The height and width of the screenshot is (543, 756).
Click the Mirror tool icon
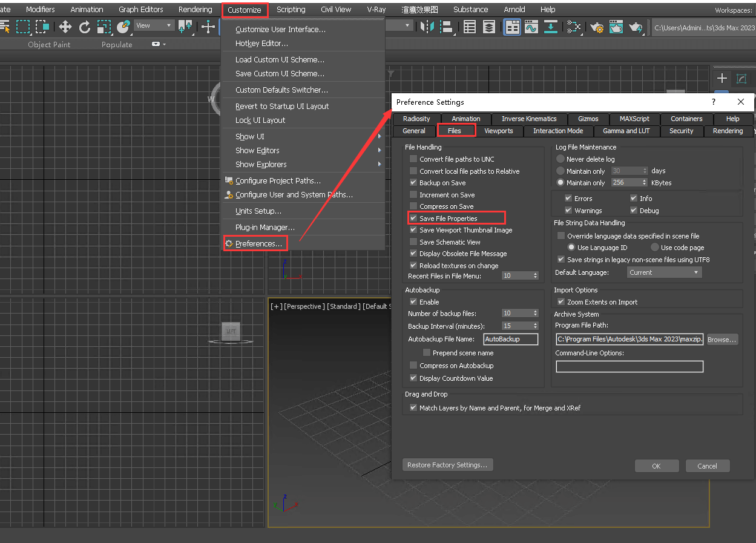427,27
